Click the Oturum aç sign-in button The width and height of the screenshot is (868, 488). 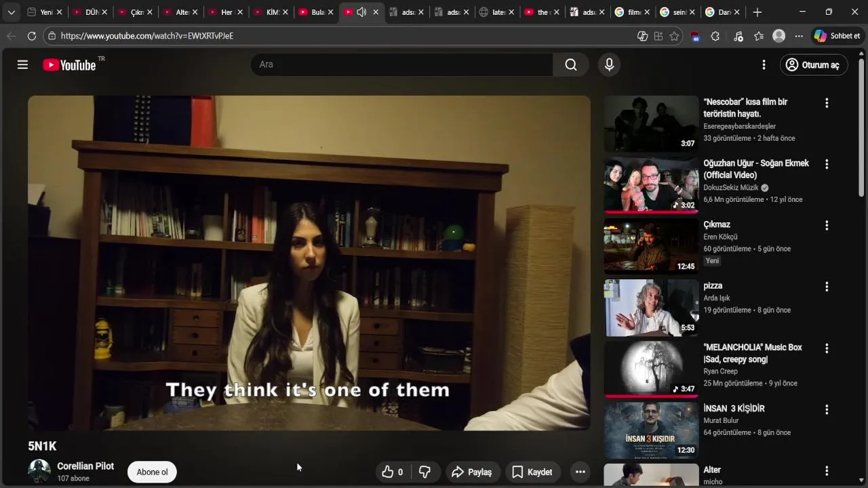click(x=813, y=64)
